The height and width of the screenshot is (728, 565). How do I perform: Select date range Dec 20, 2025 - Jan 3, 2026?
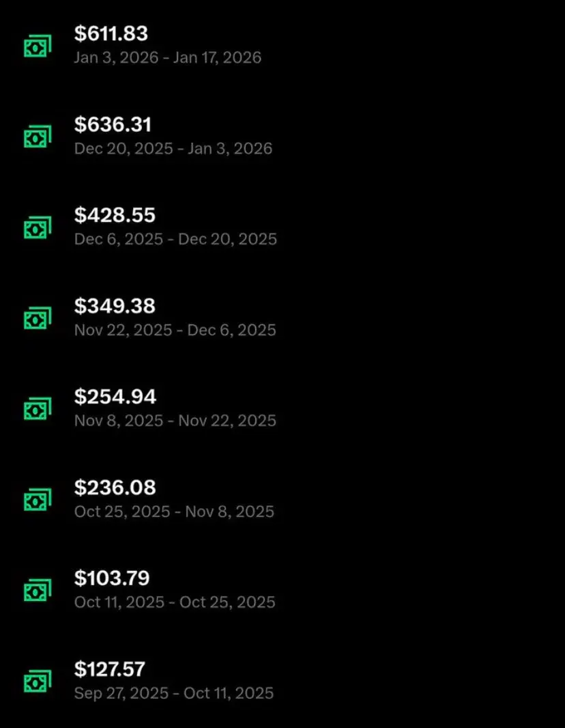173,149
